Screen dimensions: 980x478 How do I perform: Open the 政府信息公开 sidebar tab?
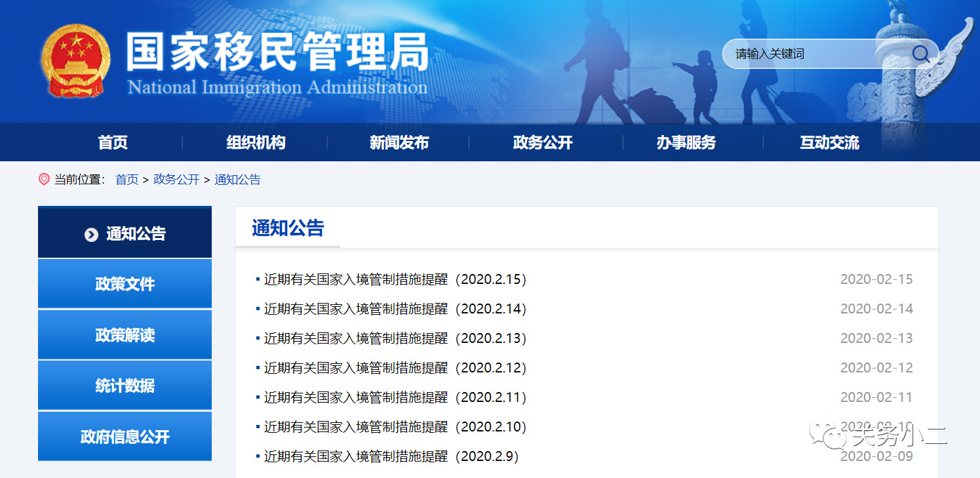[x=125, y=437]
